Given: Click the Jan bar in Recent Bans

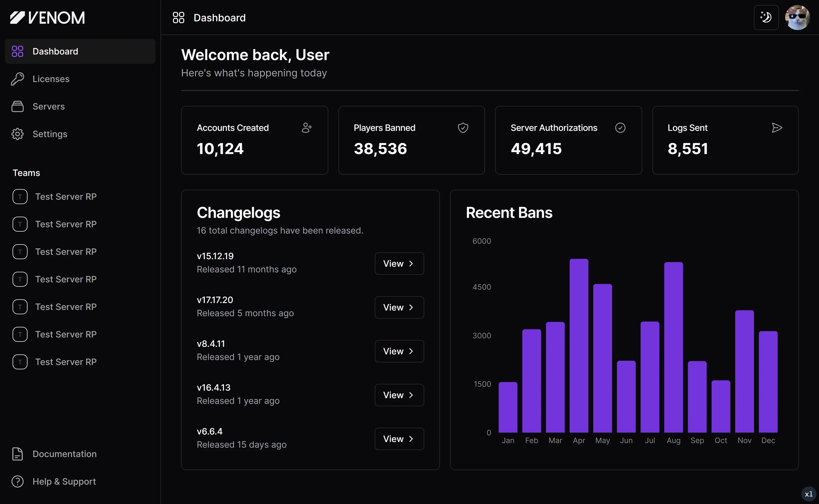Looking at the screenshot, I should pos(508,407).
